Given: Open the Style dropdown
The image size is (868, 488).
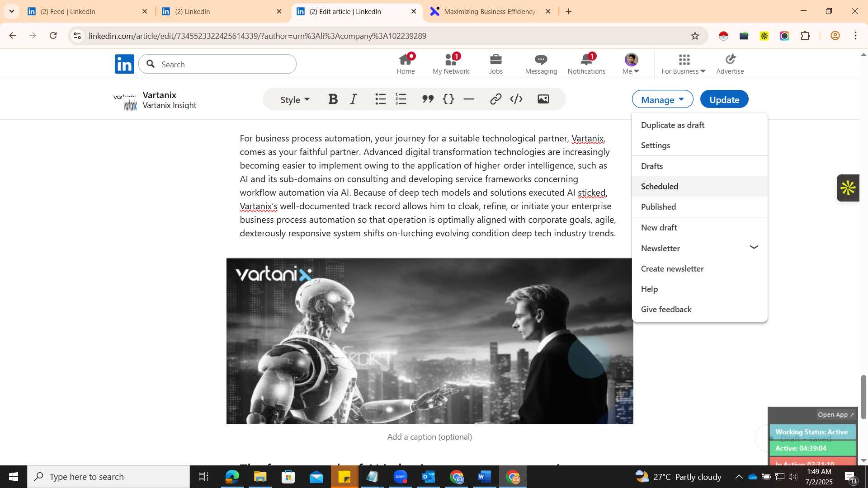Looking at the screenshot, I should coord(295,99).
